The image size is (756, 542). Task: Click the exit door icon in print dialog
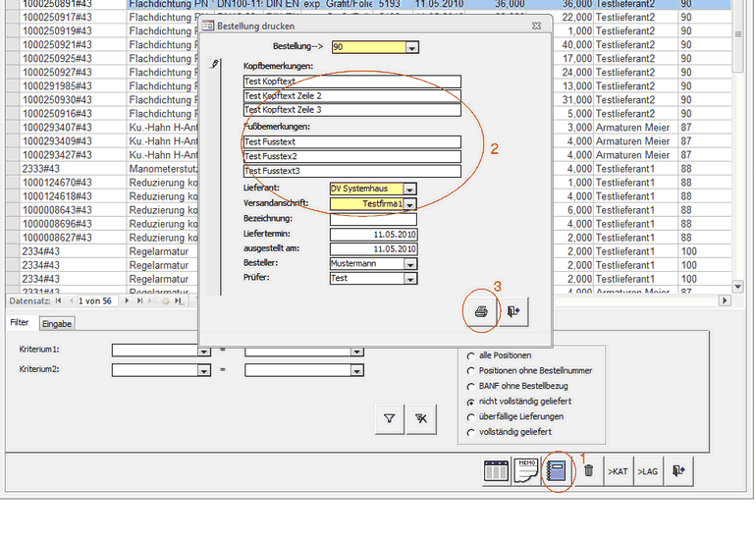point(516,311)
